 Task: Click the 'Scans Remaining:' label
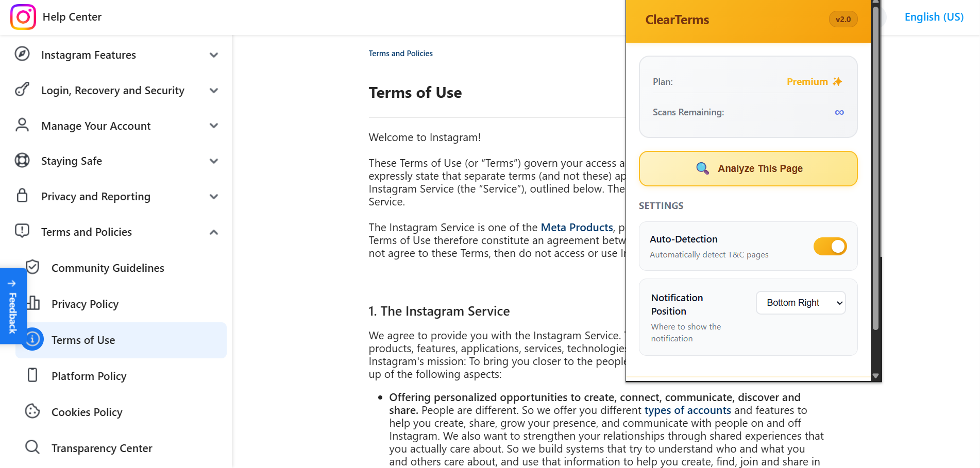pos(688,112)
